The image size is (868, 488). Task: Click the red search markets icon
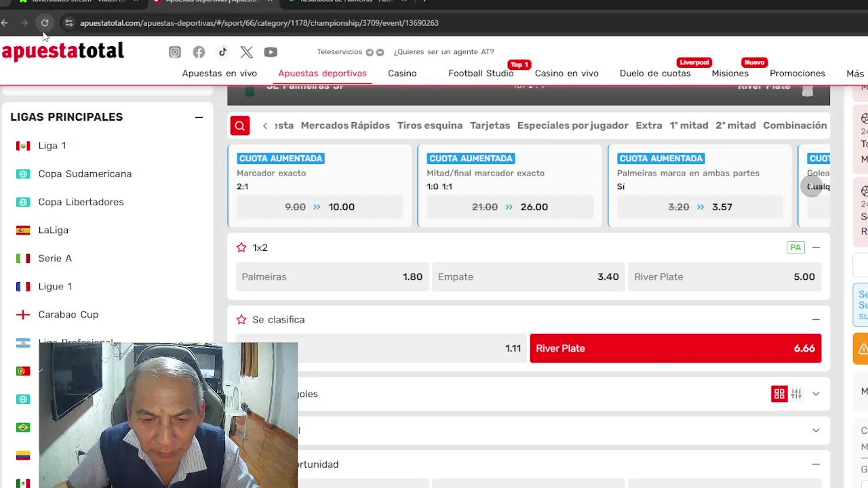240,125
